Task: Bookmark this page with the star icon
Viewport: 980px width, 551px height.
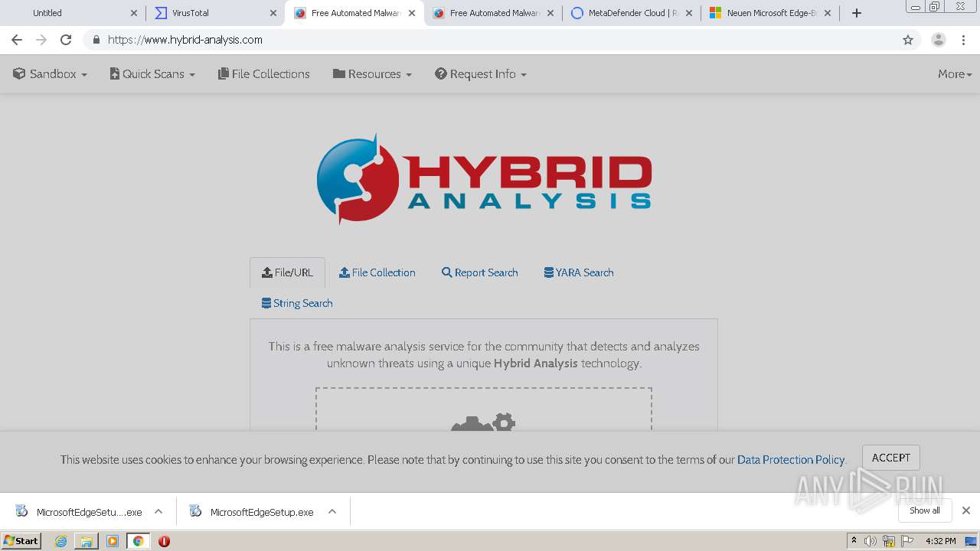Action: point(908,40)
